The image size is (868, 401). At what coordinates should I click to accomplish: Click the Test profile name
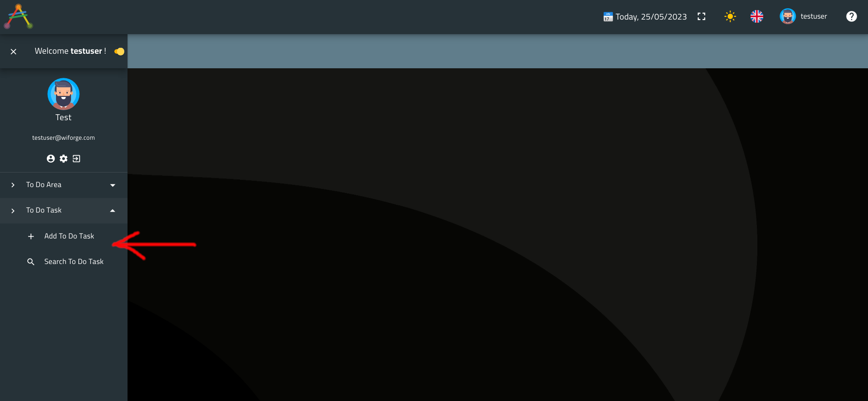63,117
